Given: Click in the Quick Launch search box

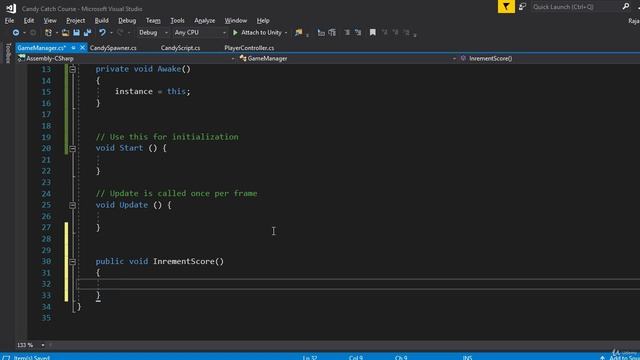Looking at the screenshot, I should click(576, 7).
